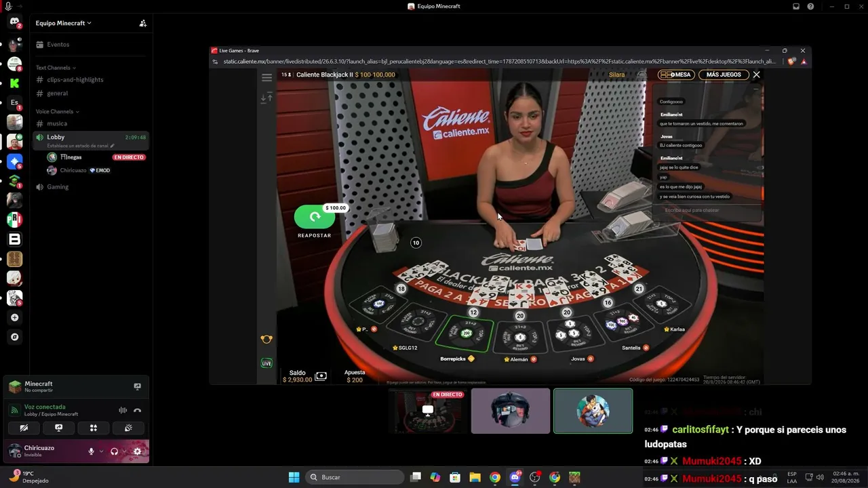Open the weather widget on taskbar

[x=31, y=477]
